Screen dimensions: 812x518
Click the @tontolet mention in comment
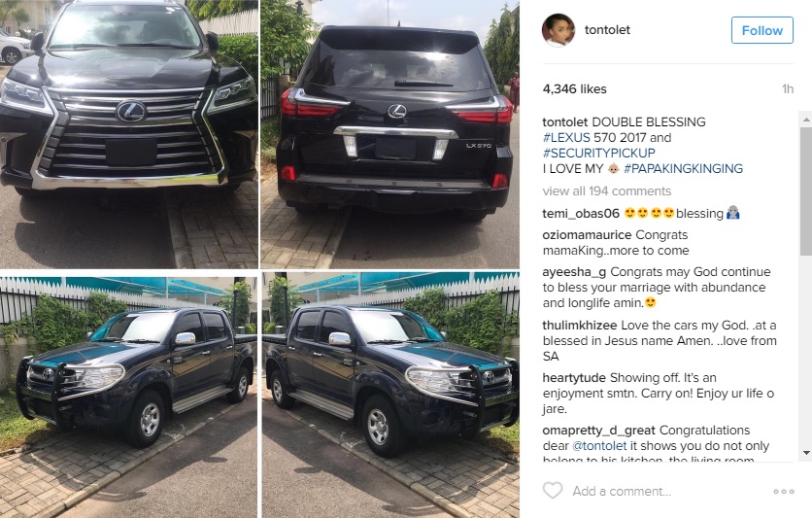[x=599, y=446]
